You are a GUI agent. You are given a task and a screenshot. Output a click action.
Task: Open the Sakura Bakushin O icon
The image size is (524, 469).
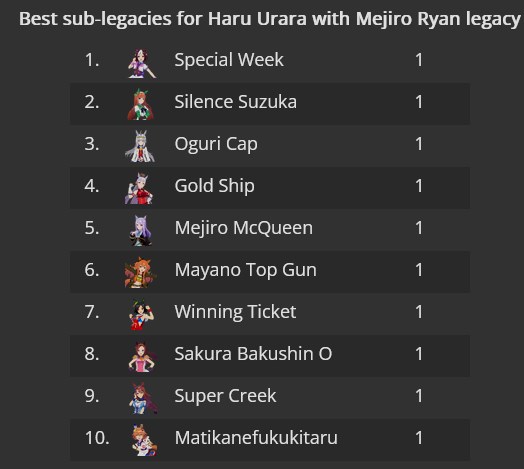coord(141,356)
